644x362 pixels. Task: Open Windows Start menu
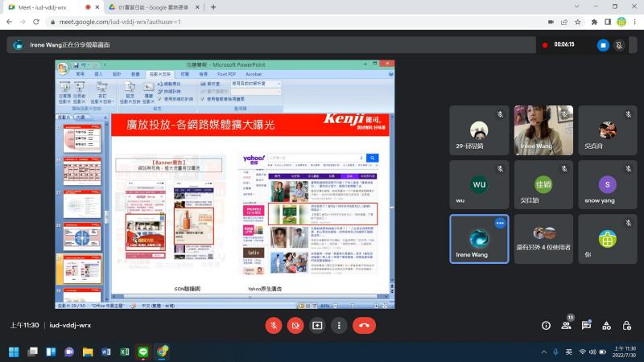pos(14,352)
